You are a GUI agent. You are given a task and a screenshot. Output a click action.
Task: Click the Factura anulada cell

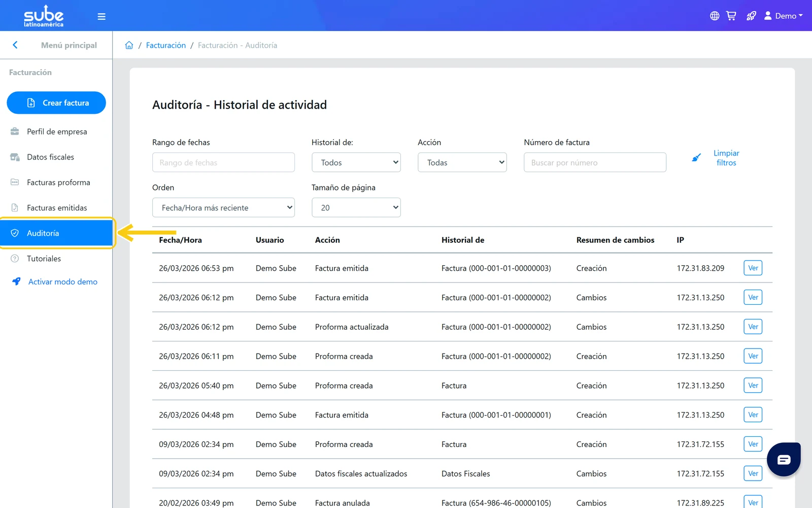point(343,503)
